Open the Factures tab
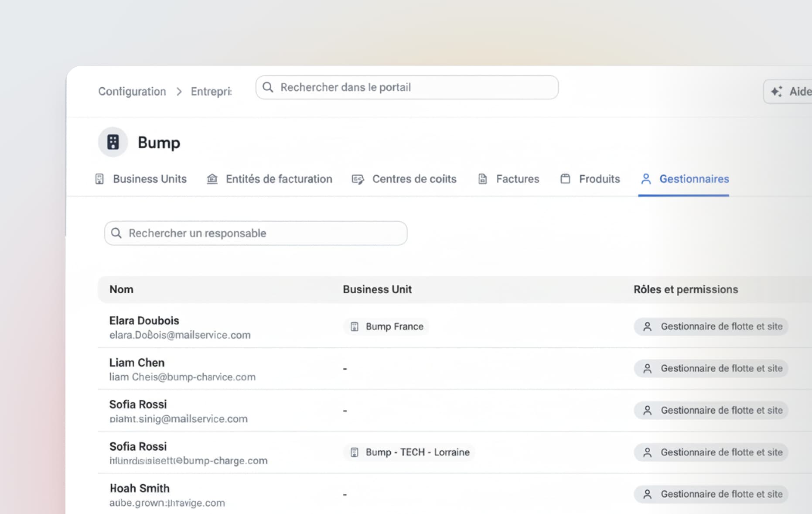 pyautogui.click(x=517, y=179)
